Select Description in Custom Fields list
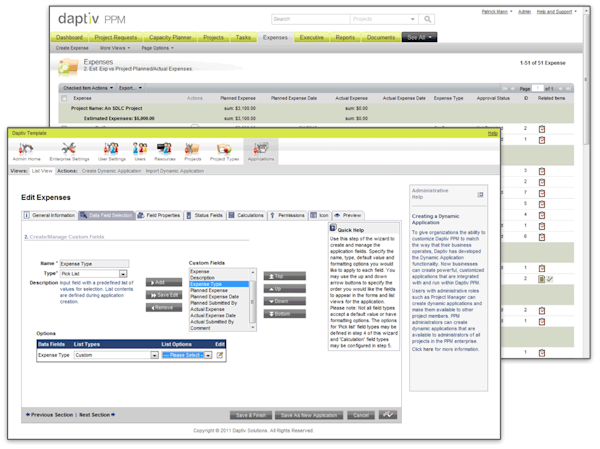This screenshot has width=600, height=449. [x=202, y=278]
